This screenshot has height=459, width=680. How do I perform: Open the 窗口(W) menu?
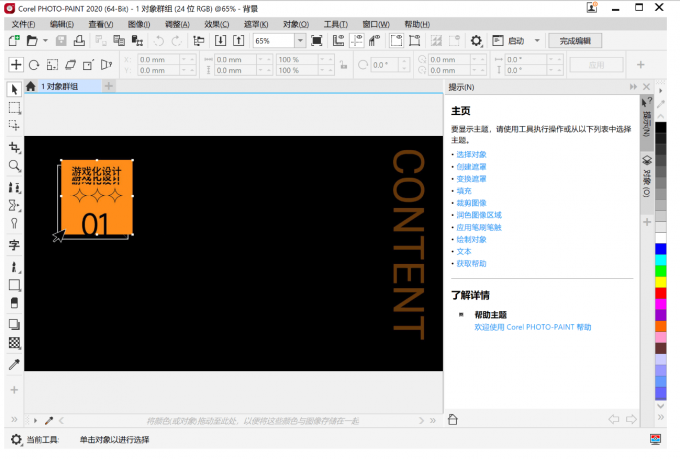tap(376, 24)
